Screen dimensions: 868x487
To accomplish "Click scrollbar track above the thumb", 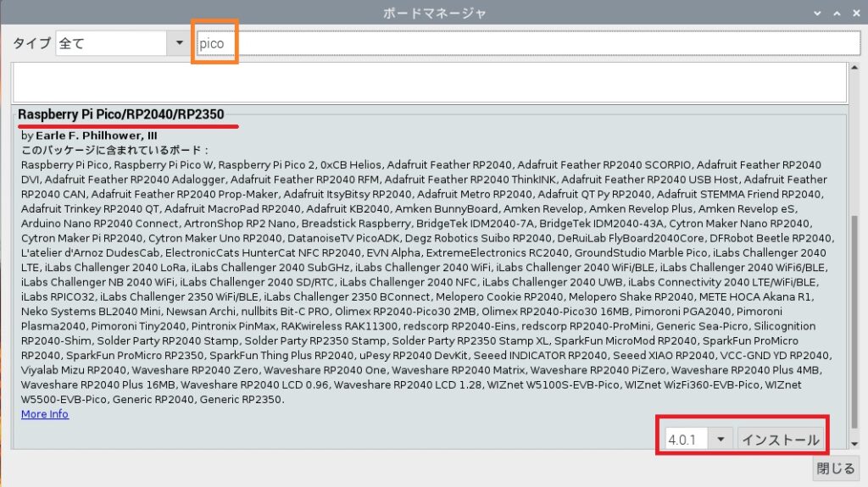I will tap(855, 144).
